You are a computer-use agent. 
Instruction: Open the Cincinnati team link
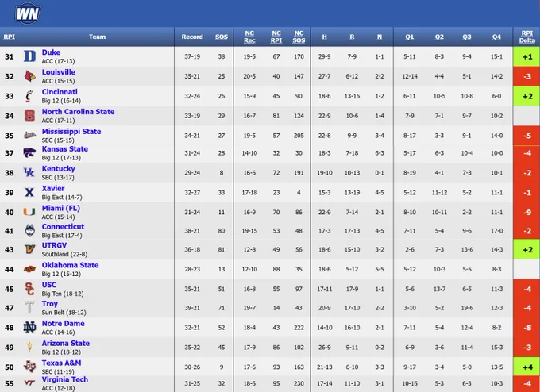point(60,92)
